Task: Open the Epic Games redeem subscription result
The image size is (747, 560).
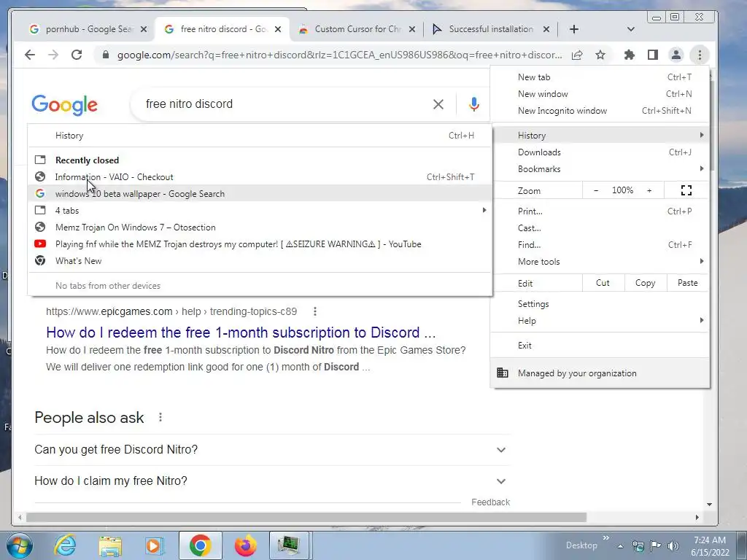Action: [x=241, y=332]
